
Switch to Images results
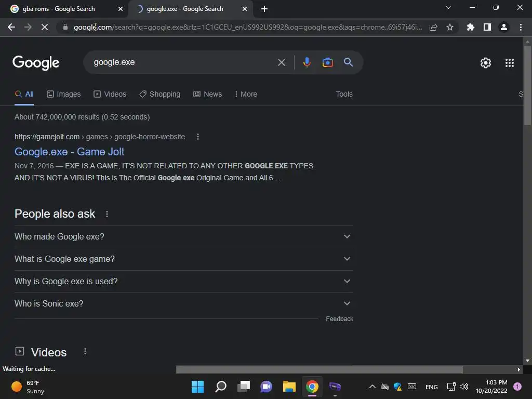64,95
